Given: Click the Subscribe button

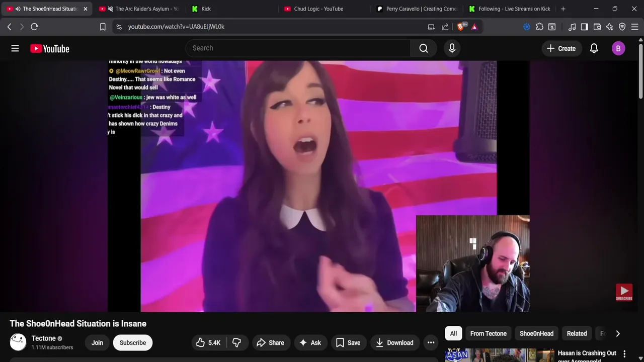Looking at the screenshot, I should click(x=133, y=343).
